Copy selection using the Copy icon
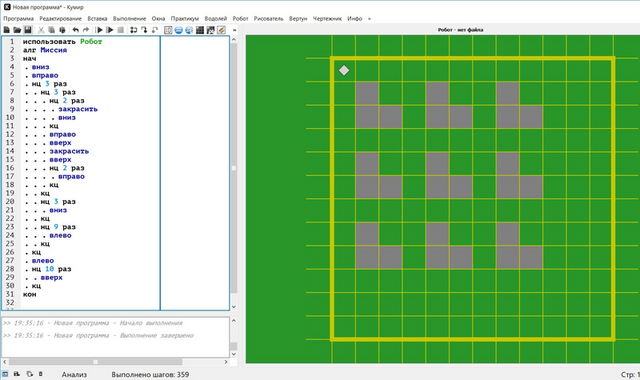The image size is (640, 380). 51,30
